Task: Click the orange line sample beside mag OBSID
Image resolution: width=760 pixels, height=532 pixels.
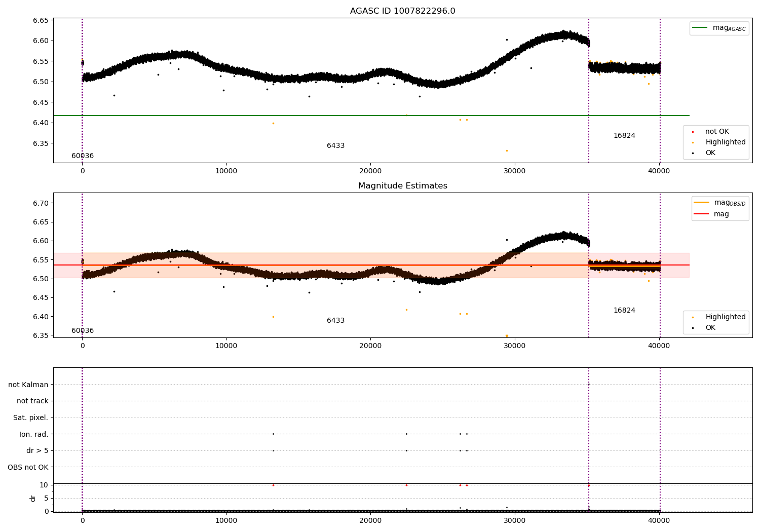Action: [x=702, y=203]
